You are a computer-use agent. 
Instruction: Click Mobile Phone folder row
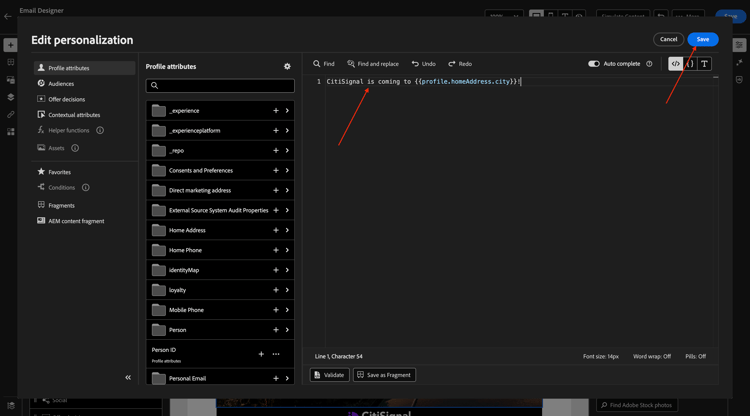[x=220, y=310]
